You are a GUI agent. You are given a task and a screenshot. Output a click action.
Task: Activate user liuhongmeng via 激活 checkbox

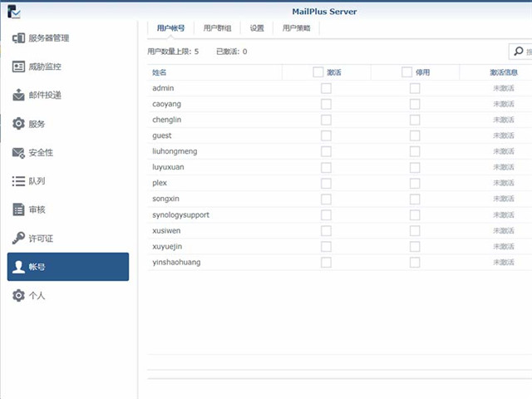click(x=326, y=151)
